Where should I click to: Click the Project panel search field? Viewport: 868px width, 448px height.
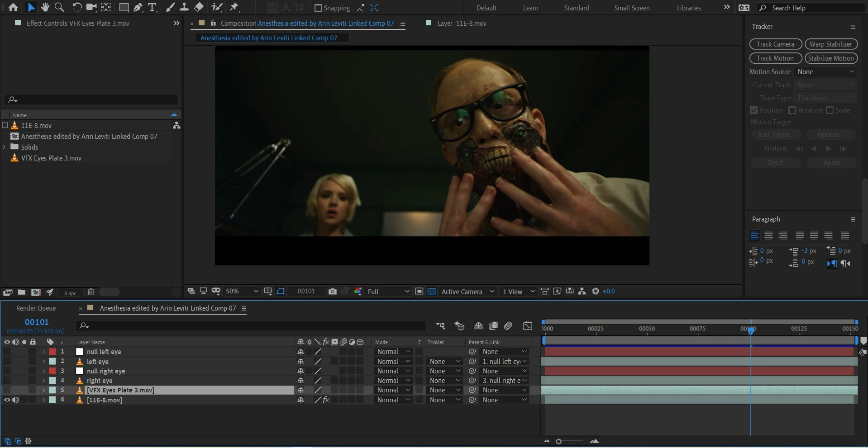[91, 99]
